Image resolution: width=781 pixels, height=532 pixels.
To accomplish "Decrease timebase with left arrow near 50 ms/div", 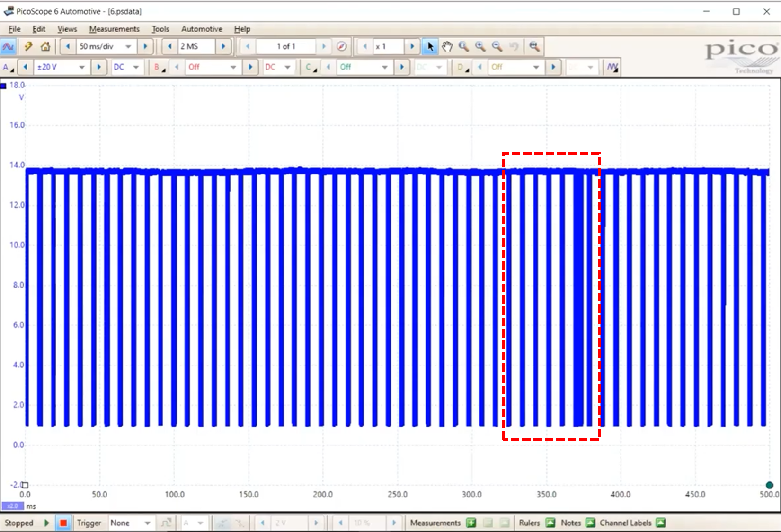I will pyautogui.click(x=68, y=46).
